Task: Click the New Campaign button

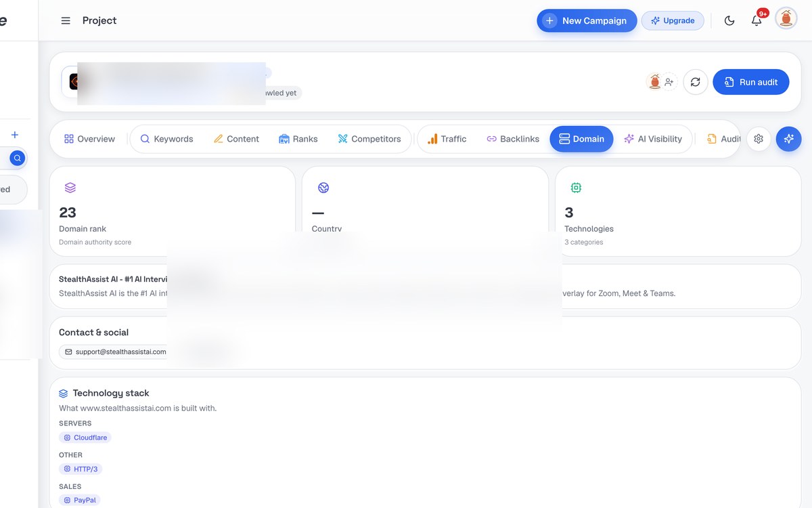Action: [587, 21]
